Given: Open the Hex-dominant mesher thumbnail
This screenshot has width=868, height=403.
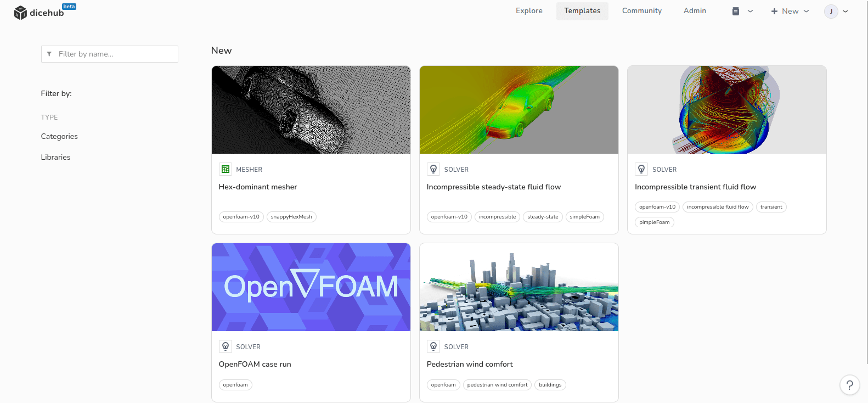Looking at the screenshot, I should pyautogui.click(x=311, y=110).
